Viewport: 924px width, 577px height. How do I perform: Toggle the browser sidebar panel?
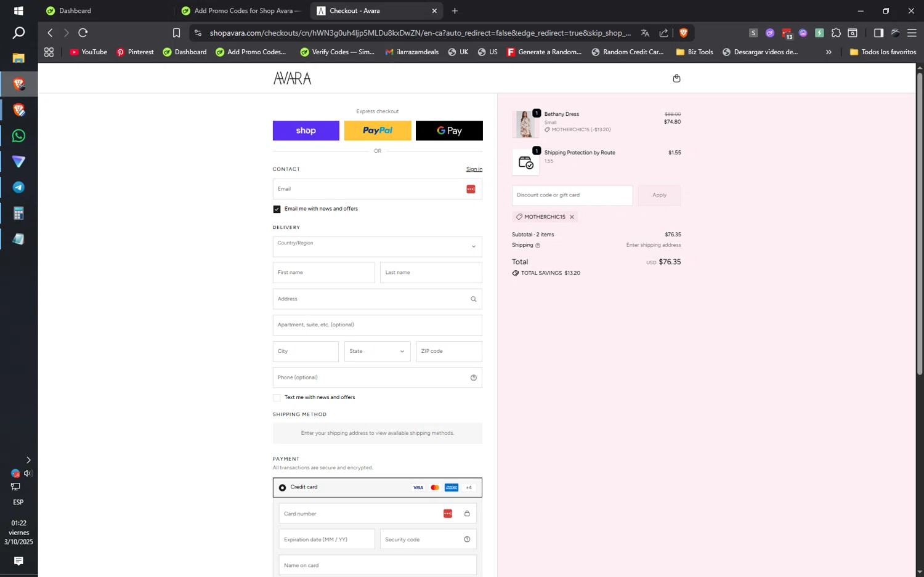click(x=878, y=33)
